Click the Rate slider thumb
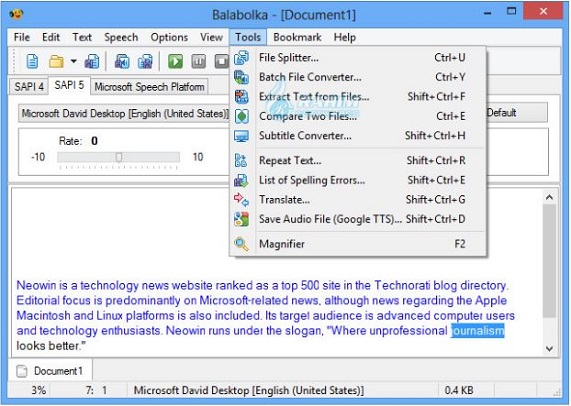The image size is (571, 406). (x=119, y=157)
